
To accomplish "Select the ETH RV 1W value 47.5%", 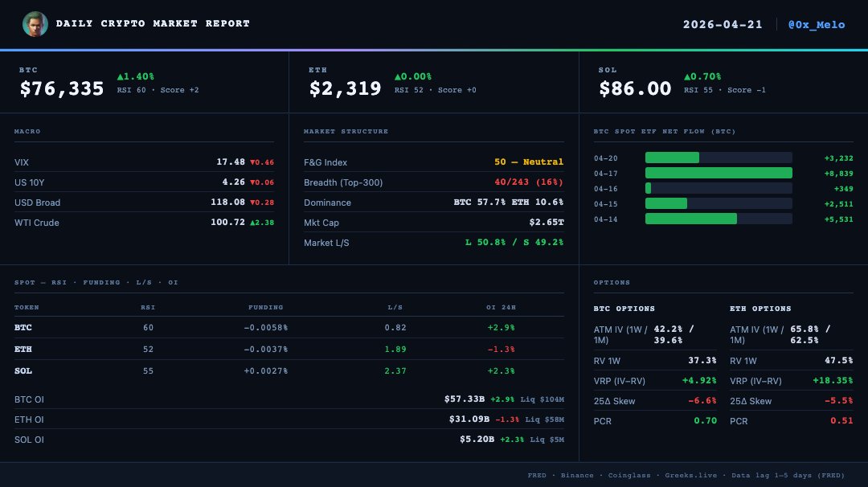I will pos(838,360).
